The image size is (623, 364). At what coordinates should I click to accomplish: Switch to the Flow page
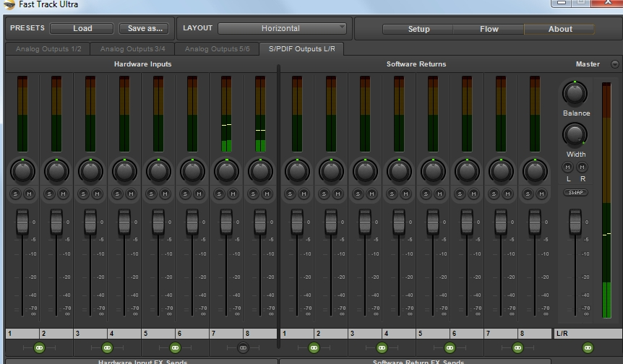point(489,29)
